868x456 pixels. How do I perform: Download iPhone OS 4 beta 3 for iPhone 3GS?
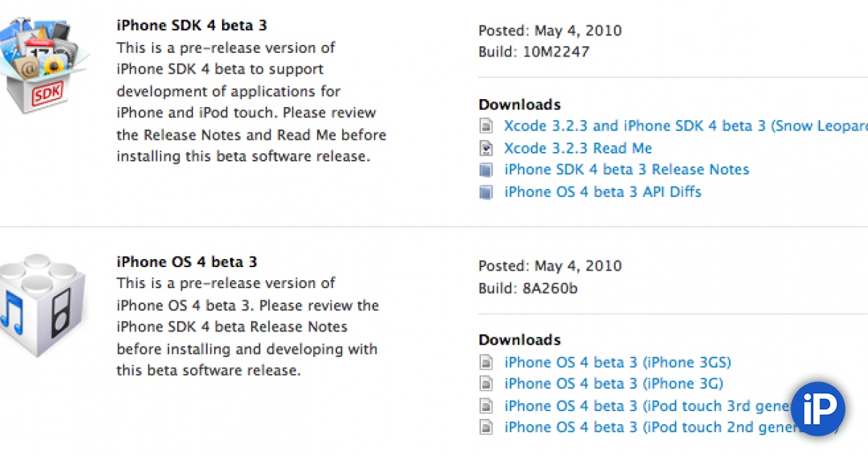pyautogui.click(x=617, y=362)
